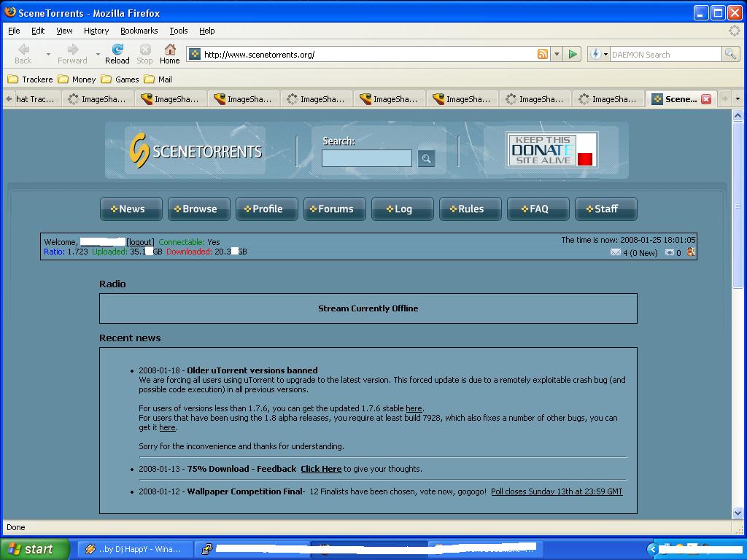
Task: Visit the Forums section
Action: click(x=335, y=209)
